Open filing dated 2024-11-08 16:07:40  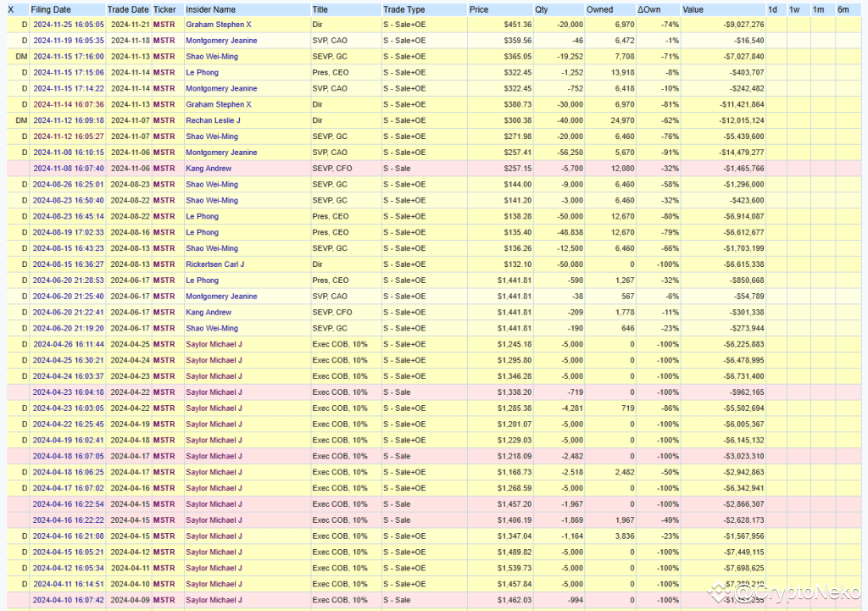pos(69,169)
